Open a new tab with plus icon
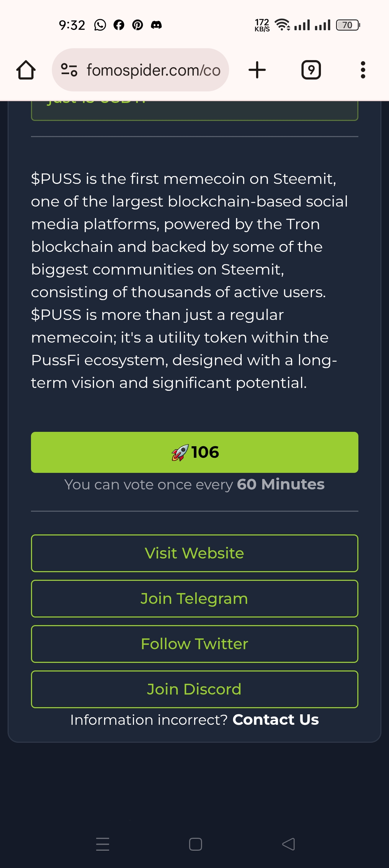Image resolution: width=389 pixels, height=868 pixels. tap(257, 70)
